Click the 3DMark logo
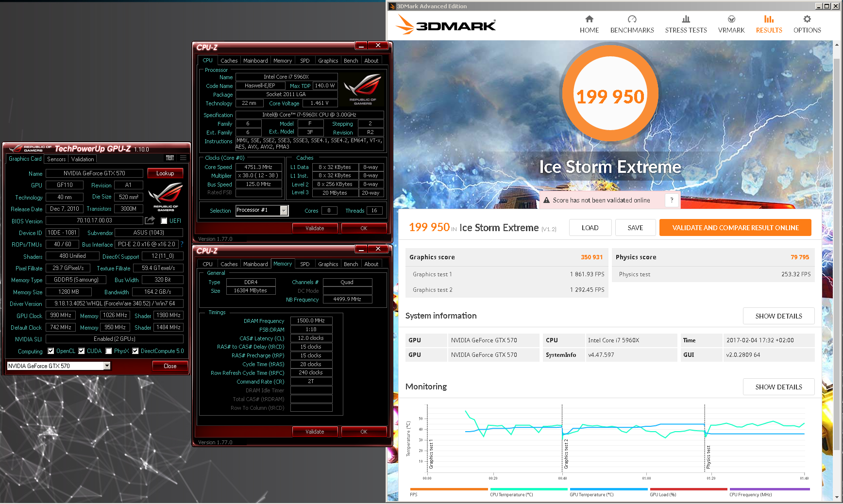 coord(446,24)
